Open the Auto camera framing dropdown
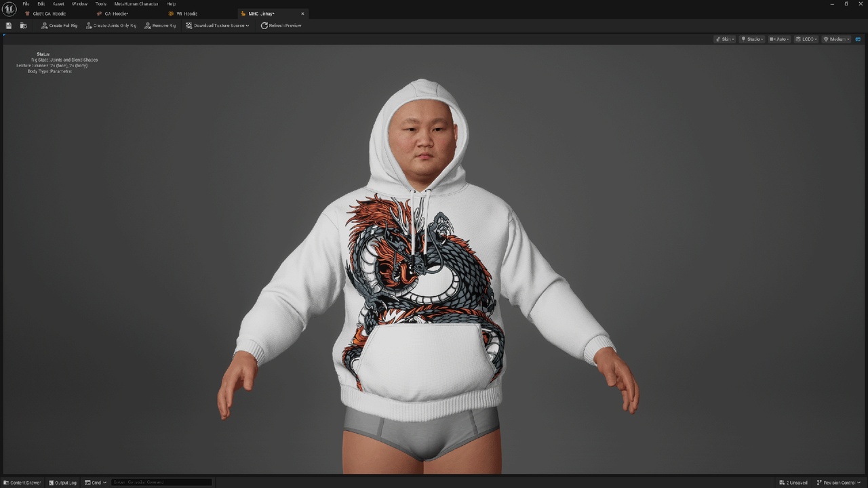The height and width of the screenshot is (488, 868). tap(779, 39)
